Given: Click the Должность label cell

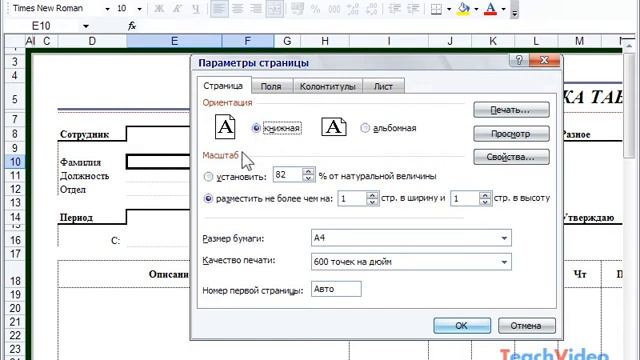Looking at the screenshot, I should tap(84, 176).
